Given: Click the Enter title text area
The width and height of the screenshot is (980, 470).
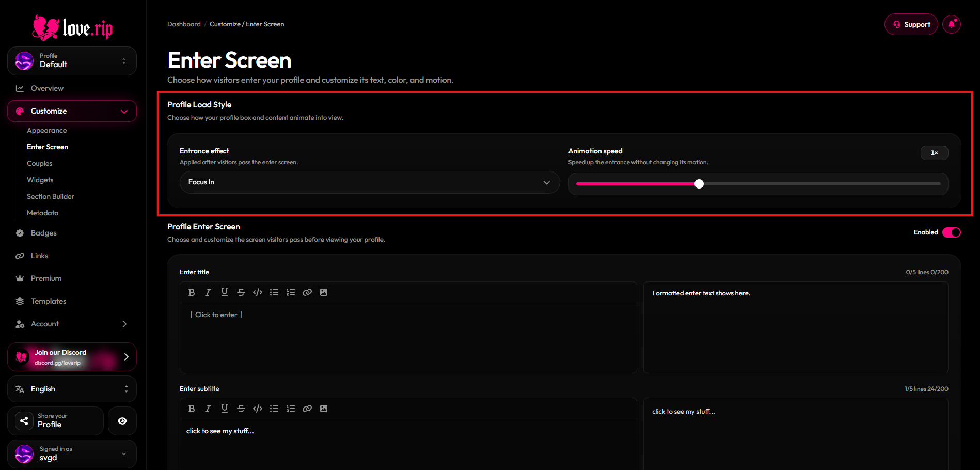Looking at the screenshot, I should tap(408, 338).
